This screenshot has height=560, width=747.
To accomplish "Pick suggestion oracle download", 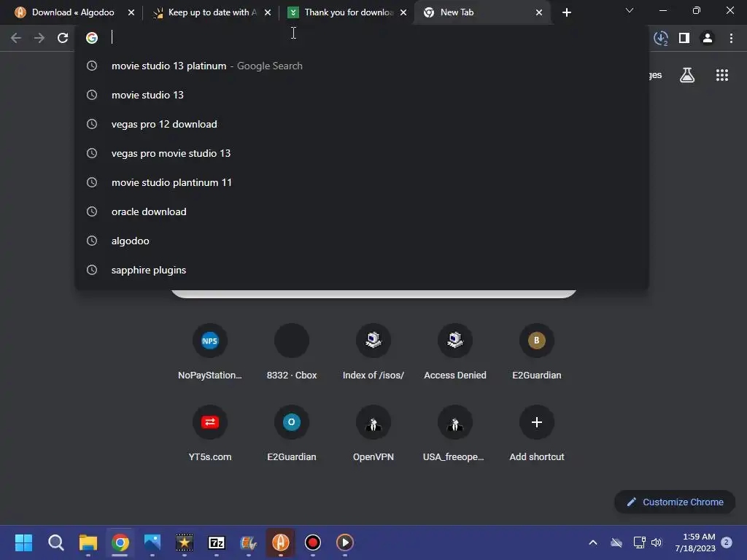I will pyautogui.click(x=362, y=211).
